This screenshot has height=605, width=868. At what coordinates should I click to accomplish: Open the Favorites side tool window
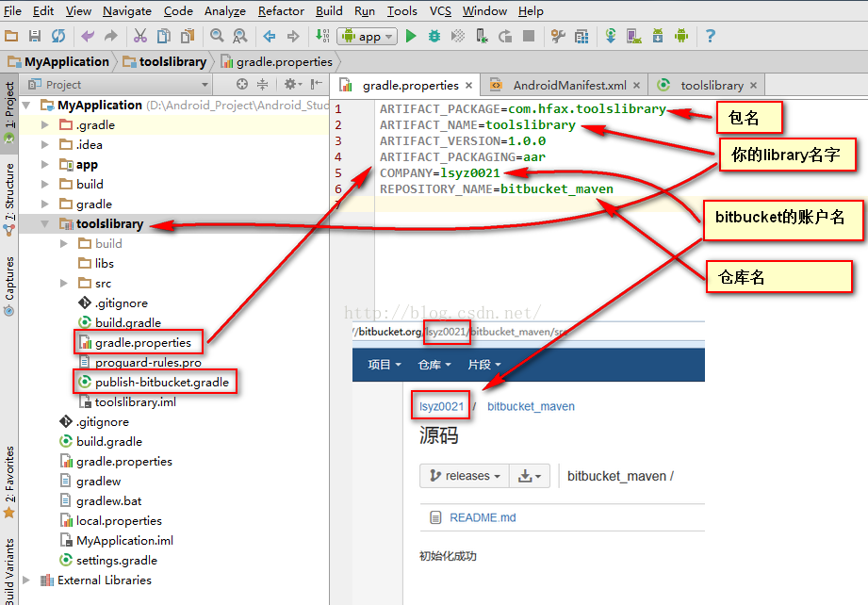pos(9,482)
